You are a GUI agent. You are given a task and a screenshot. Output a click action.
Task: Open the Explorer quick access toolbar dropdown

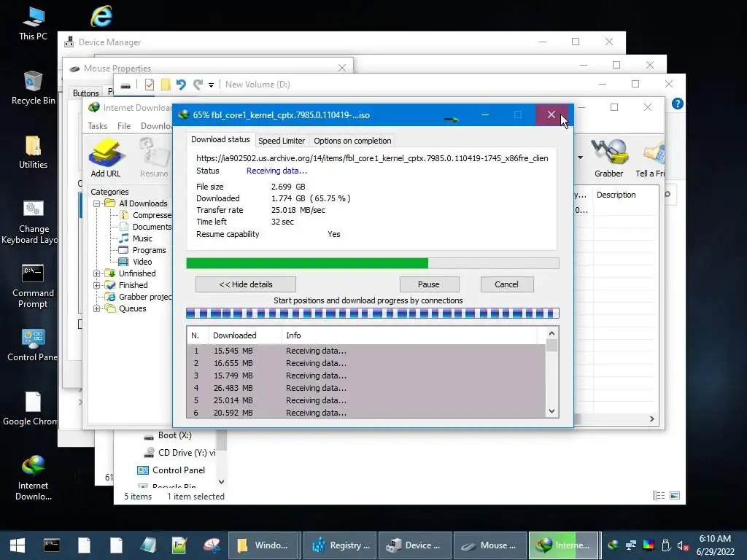[x=211, y=85]
